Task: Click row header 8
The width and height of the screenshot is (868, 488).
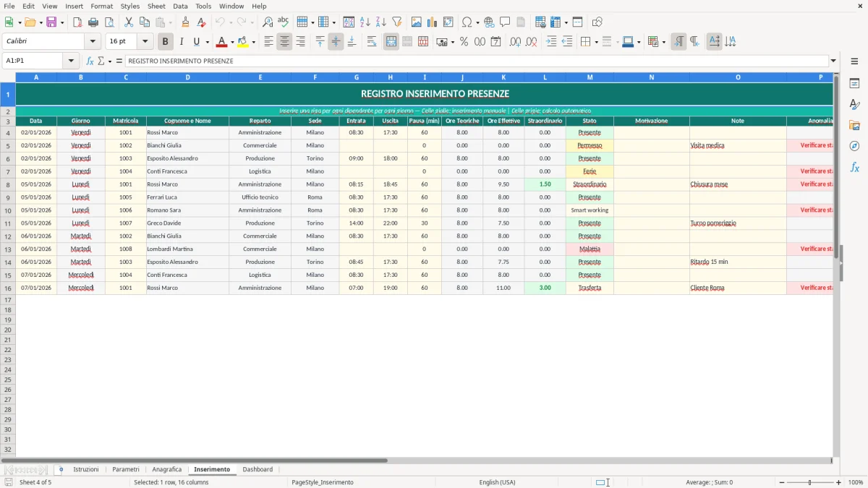Action: click(8, 184)
